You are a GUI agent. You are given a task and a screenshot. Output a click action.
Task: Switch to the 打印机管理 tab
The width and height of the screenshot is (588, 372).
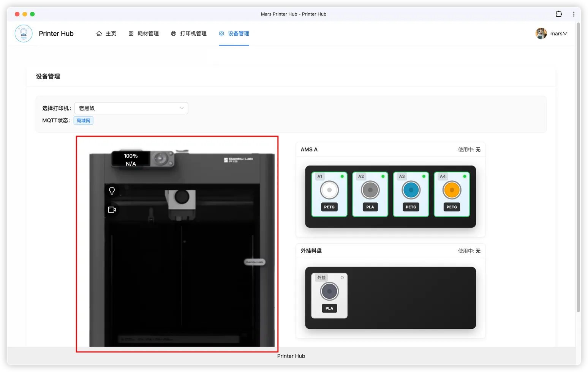click(189, 33)
